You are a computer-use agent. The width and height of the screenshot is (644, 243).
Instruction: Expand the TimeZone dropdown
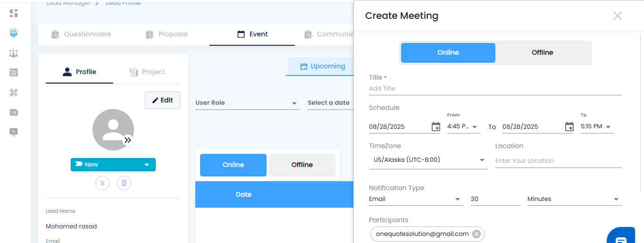[482, 160]
